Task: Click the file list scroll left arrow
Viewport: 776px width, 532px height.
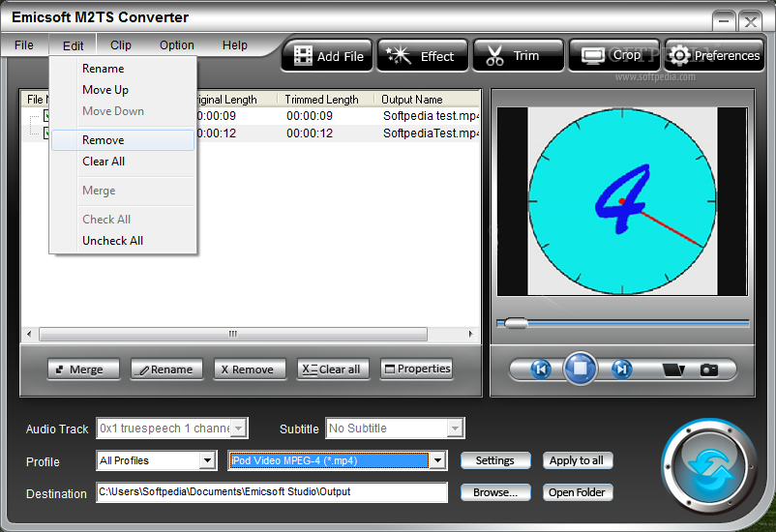Action: coord(29,334)
